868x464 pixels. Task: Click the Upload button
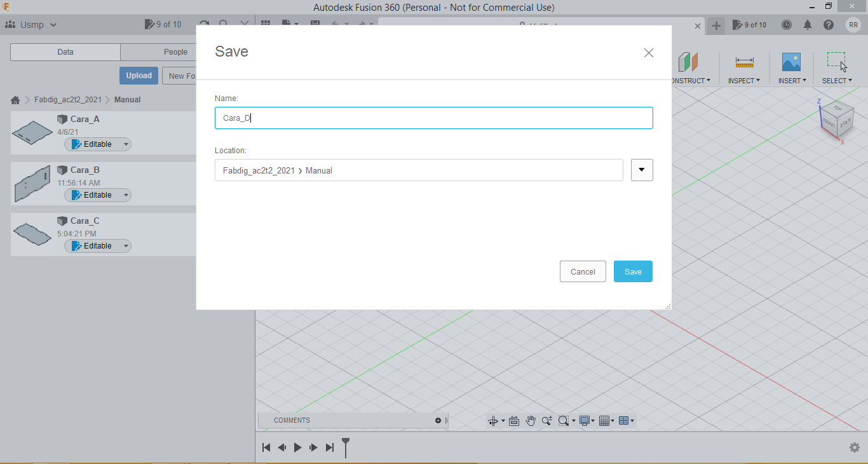pyautogui.click(x=139, y=76)
